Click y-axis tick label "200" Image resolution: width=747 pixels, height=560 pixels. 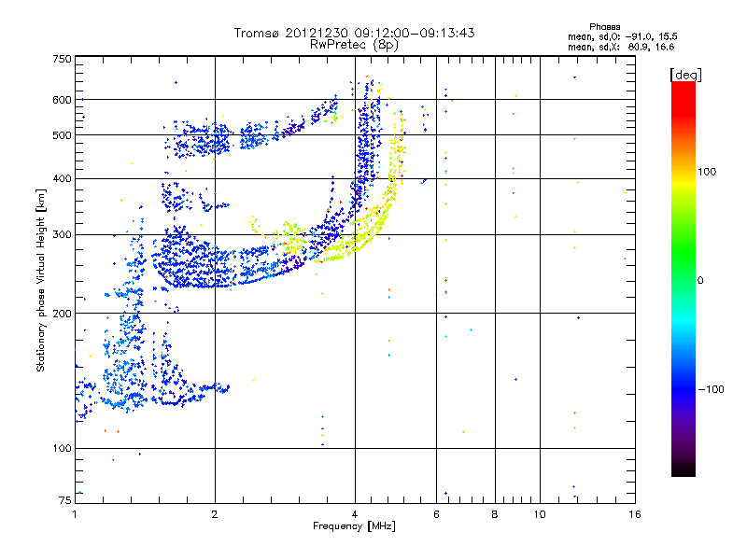point(62,314)
